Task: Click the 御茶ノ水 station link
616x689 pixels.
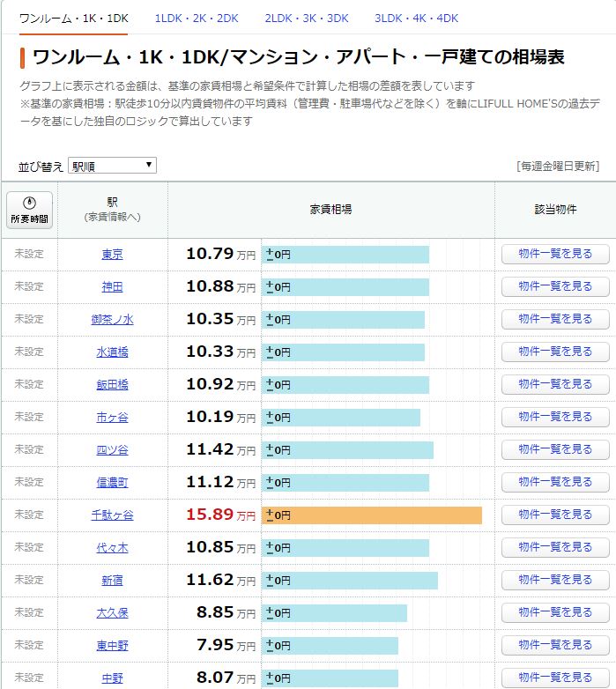Action: [112, 320]
